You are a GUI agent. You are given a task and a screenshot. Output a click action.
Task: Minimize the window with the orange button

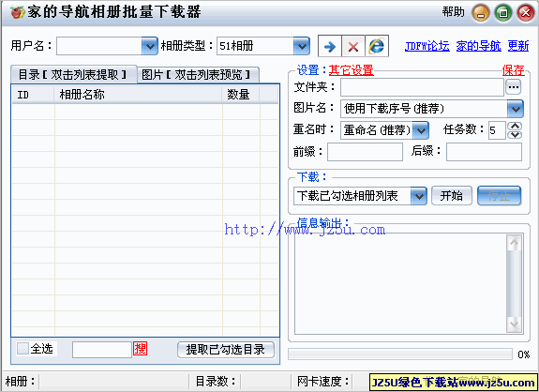(x=481, y=13)
